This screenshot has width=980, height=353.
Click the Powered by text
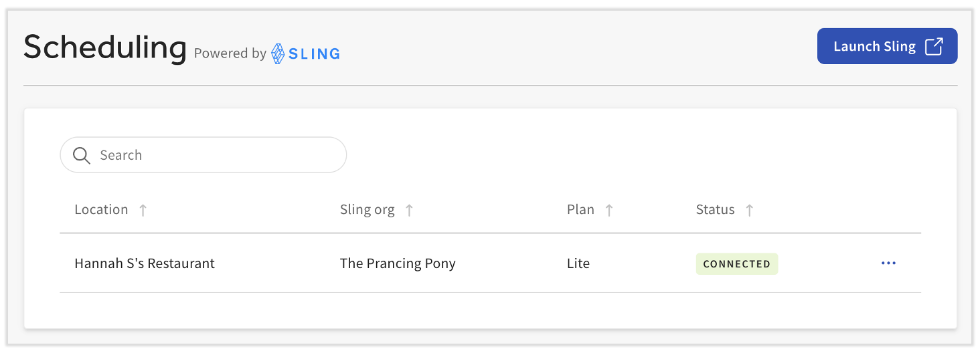230,53
